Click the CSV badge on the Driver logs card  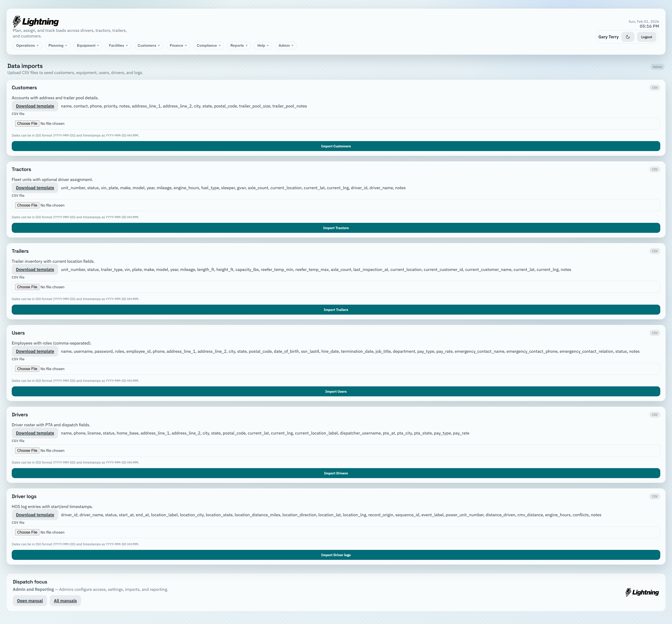coord(654,496)
